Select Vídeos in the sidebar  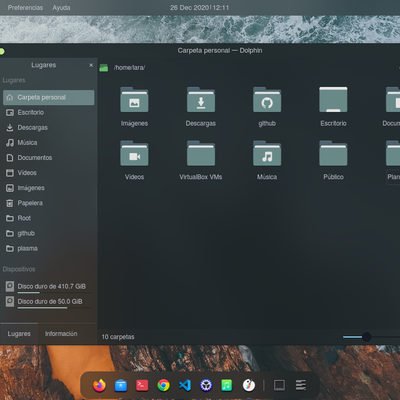[49, 173]
